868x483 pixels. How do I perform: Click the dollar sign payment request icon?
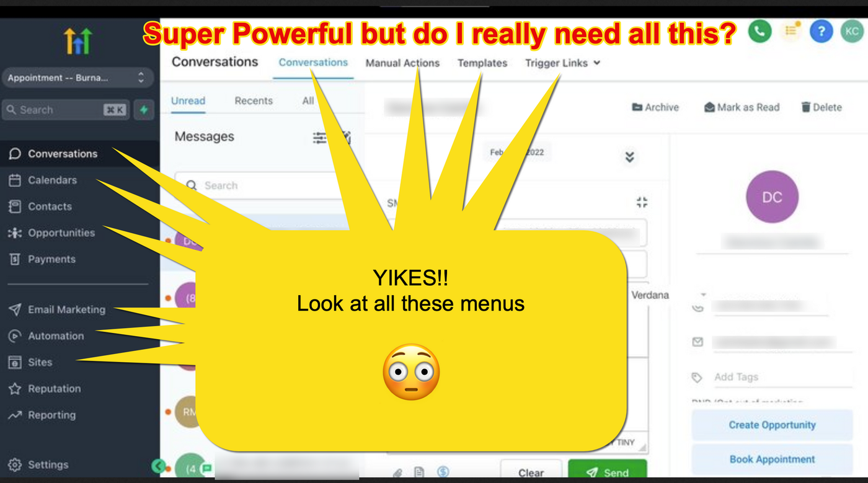[443, 472]
